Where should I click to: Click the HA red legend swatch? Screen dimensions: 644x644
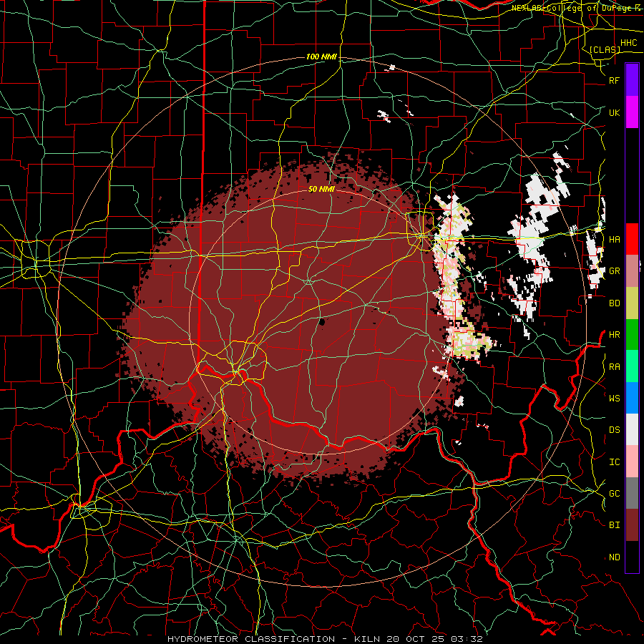coord(632,239)
